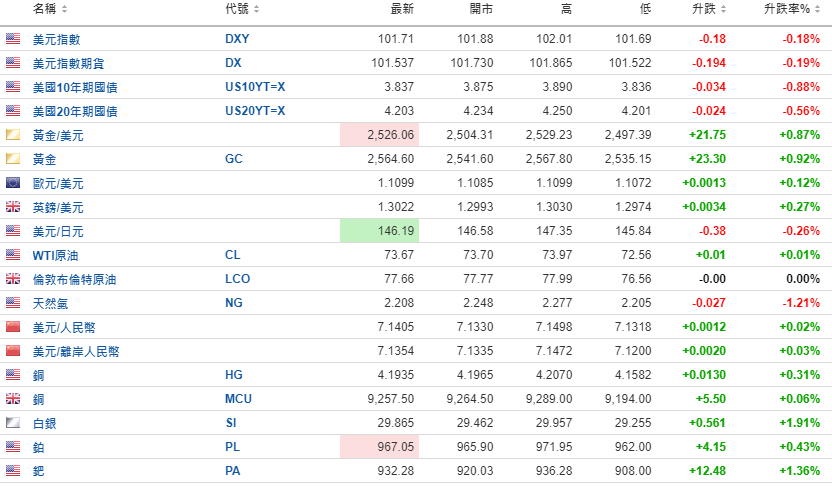
Task: Click the UK flag beside 倫敦布倫特原油
Action: pos(13,279)
